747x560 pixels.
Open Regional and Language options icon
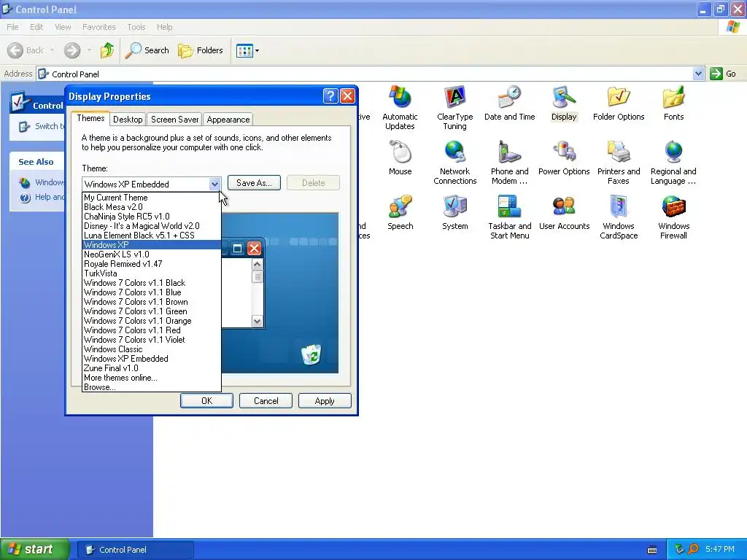pyautogui.click(x=673, y=163)
